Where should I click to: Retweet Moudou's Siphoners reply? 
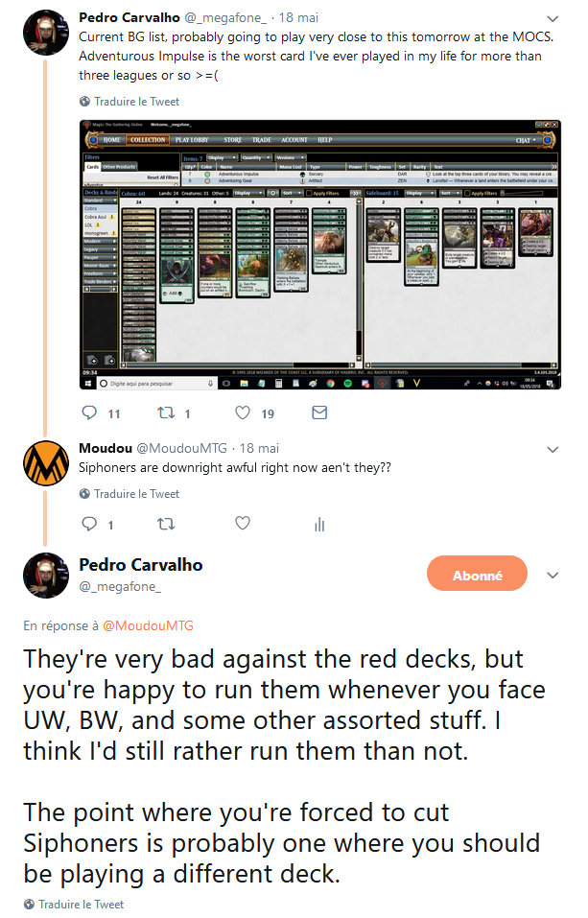(166, 524)
